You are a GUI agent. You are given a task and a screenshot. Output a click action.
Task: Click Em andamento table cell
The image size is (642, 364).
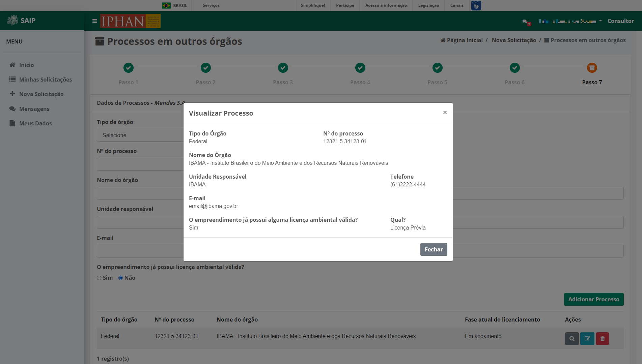(x=483, y=336)
